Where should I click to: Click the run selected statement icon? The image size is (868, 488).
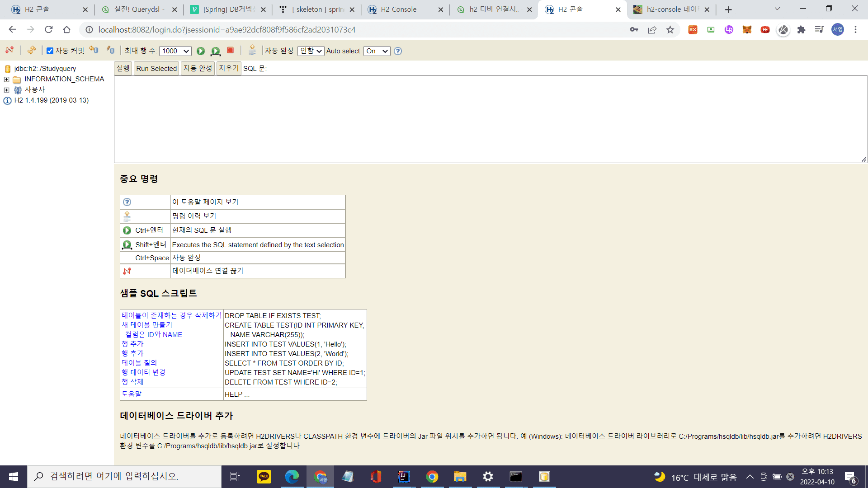[216, 51]
